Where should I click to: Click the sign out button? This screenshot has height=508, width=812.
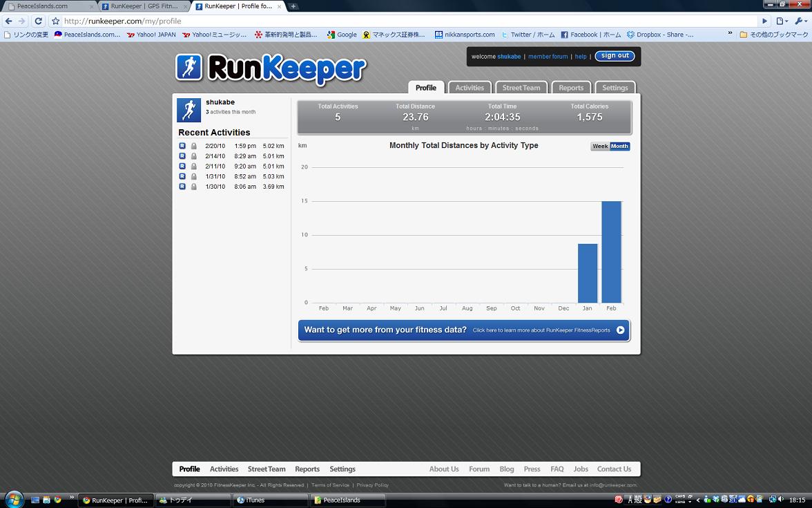coord(615,56)
